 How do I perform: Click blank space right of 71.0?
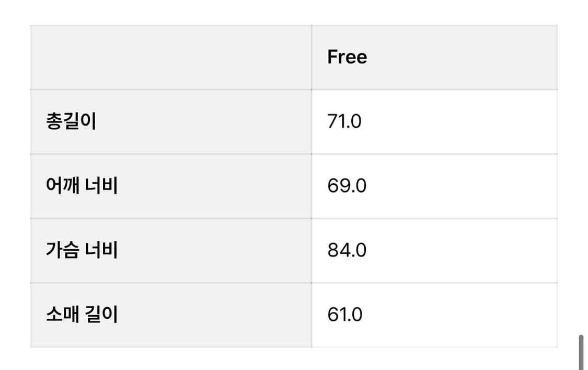coord(459,122)
